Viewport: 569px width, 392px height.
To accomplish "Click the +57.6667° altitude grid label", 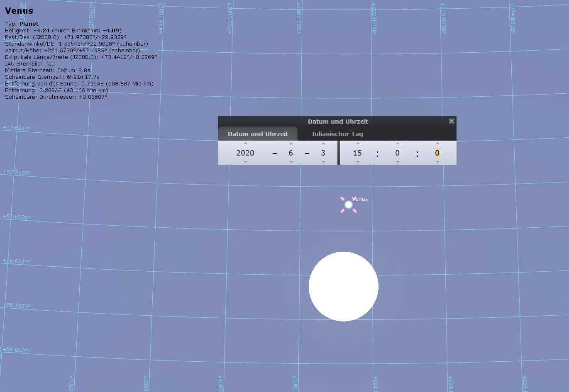I will coord(17,128).
